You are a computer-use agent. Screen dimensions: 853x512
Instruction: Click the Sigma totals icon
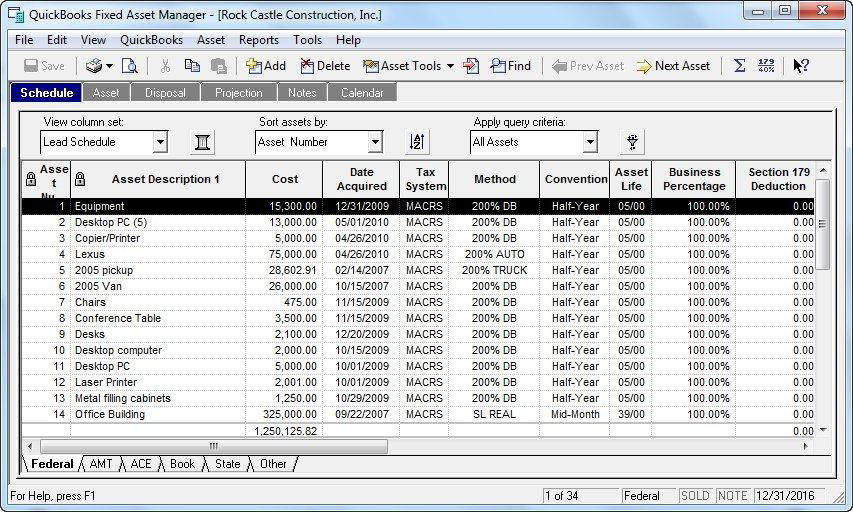(x=739, y=66)
